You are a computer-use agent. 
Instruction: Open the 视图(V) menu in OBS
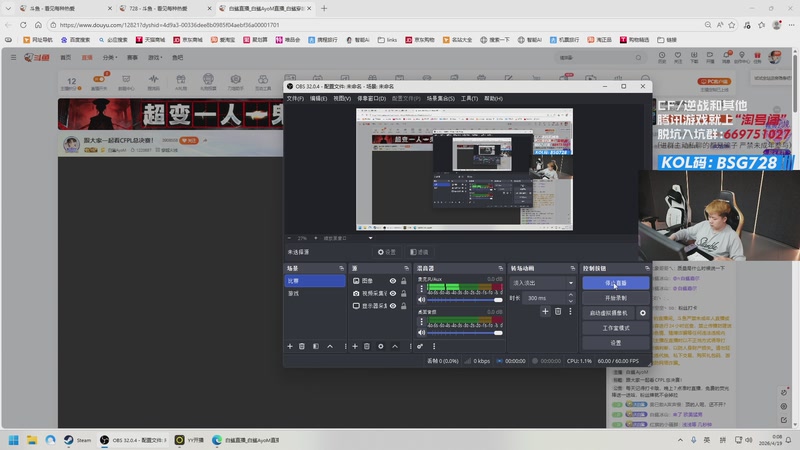click(342, 98)
